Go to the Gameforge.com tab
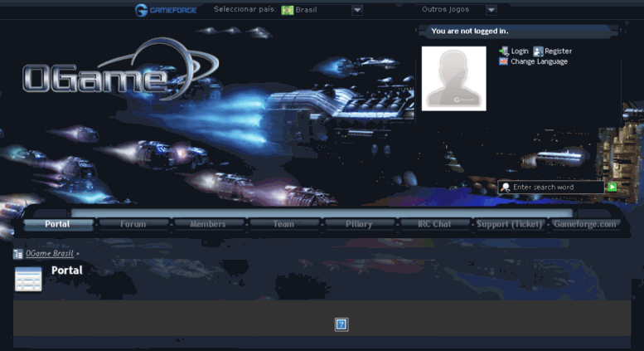 (x=585, y=224)
